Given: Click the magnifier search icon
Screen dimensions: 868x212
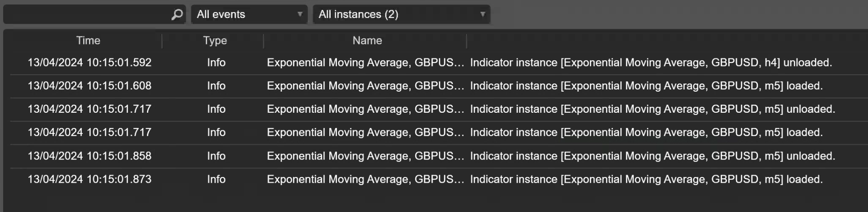Looking at the screenshot, I should [177, 14].
